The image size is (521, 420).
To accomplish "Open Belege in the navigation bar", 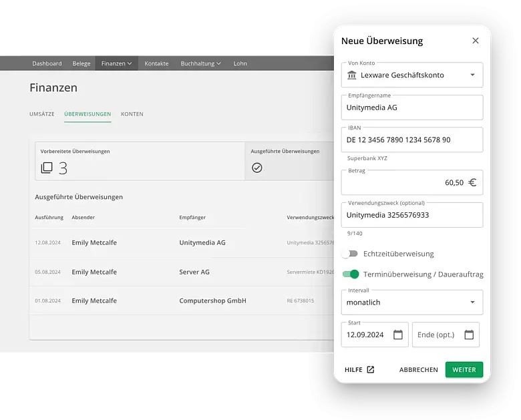I will pos(81,63).
